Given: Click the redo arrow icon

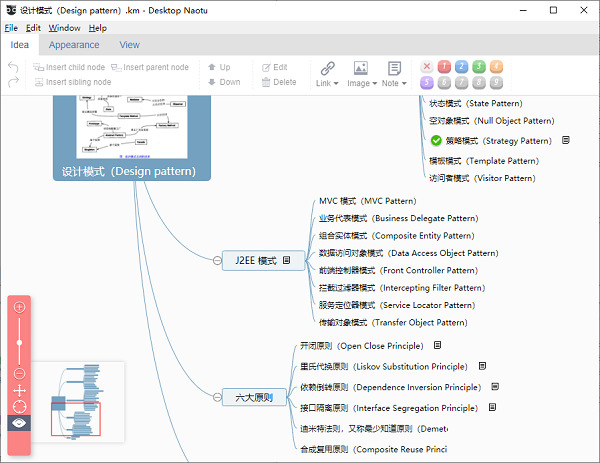Looking at the screenshot, I should point(13,82).
